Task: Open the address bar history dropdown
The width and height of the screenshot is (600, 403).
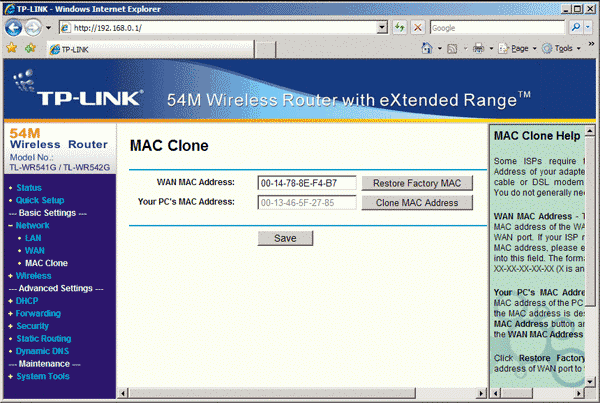Action: click(x=382, y=28)
